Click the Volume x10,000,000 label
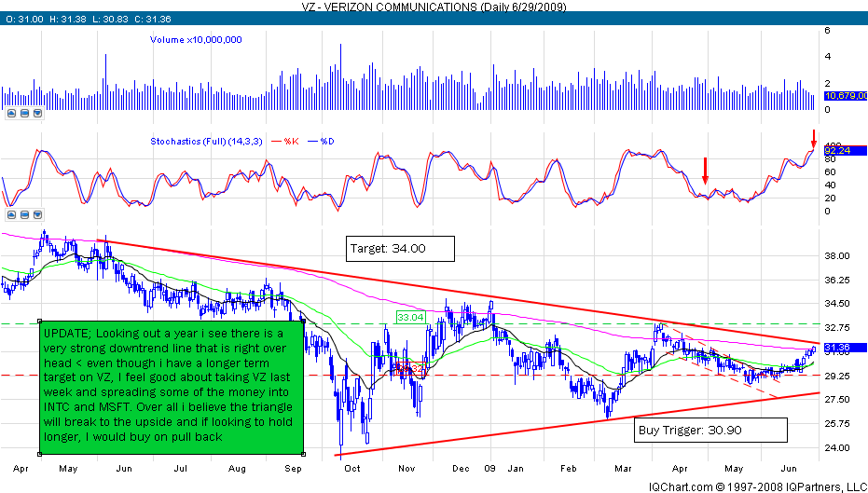This screenshot has height=493, width=868. tap(197, 40)
